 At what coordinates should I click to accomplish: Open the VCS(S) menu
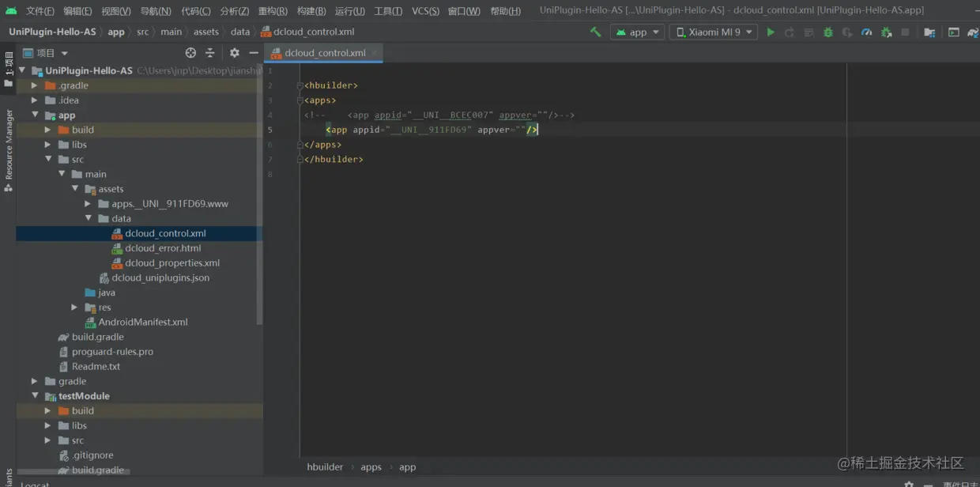tap(425, 11)
